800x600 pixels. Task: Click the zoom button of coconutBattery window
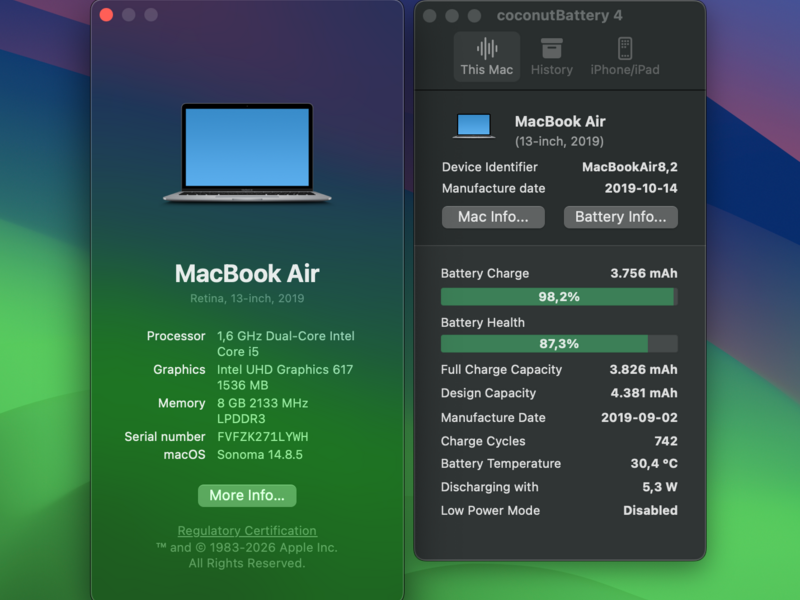point(474,16)
